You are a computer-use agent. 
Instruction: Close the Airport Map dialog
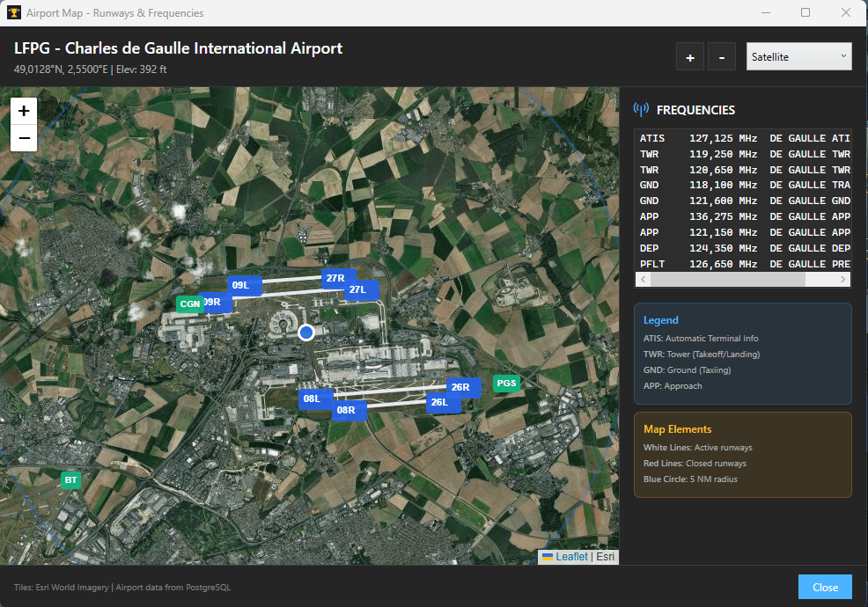point(825,587)
